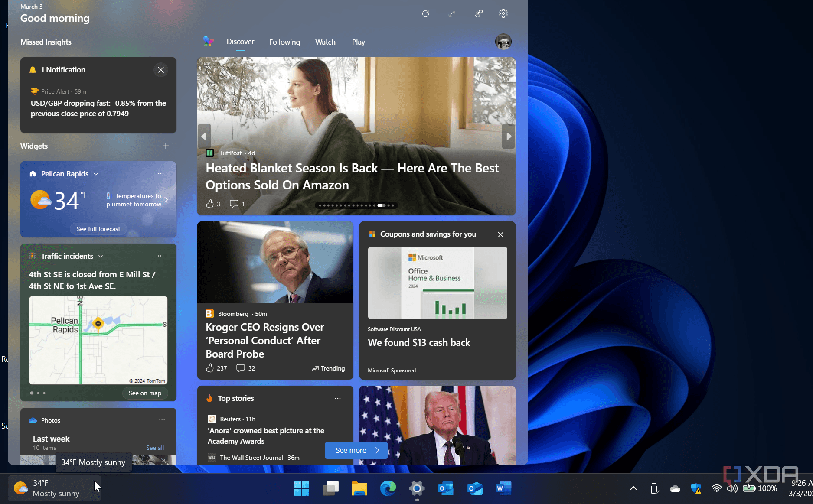This screenshot has width=813, height=504.
Task: Open taskbar weather widget button
Action: pos(55,488)
